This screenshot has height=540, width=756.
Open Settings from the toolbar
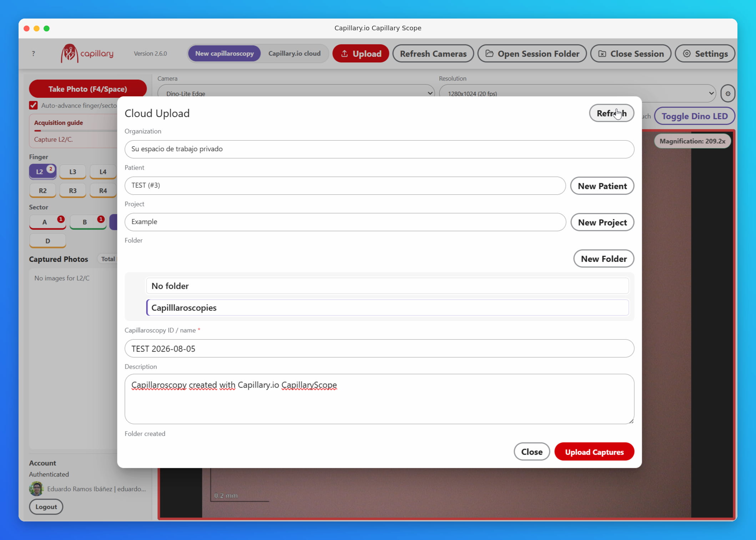pos(705,54)
